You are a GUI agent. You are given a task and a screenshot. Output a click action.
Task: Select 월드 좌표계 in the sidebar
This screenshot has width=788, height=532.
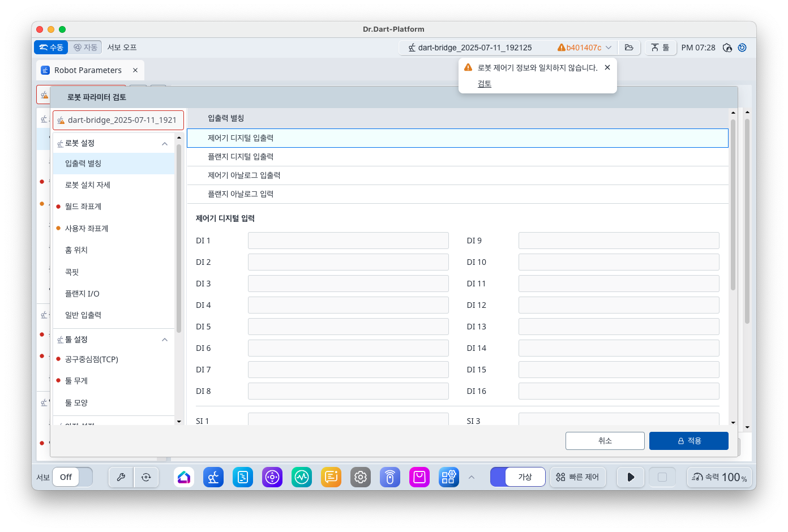pyautogui.click(x=83, y=207)
